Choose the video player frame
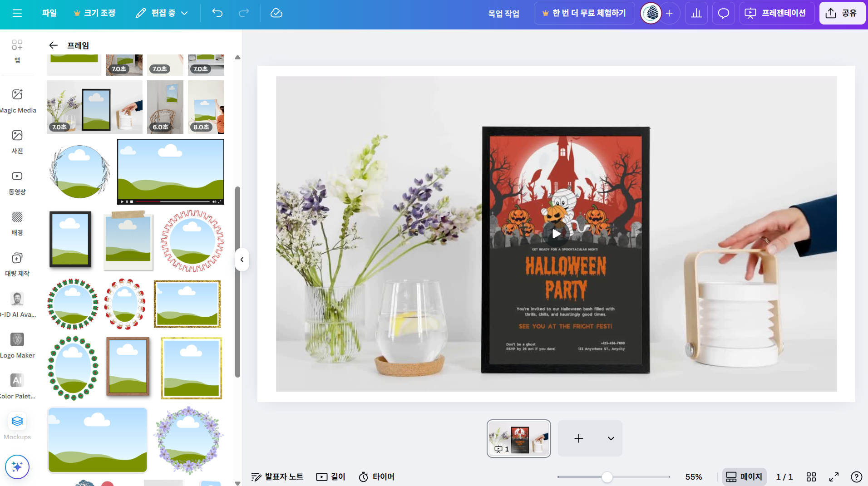The width and height of the screenshot is (868, 486). tap(171, 172)
